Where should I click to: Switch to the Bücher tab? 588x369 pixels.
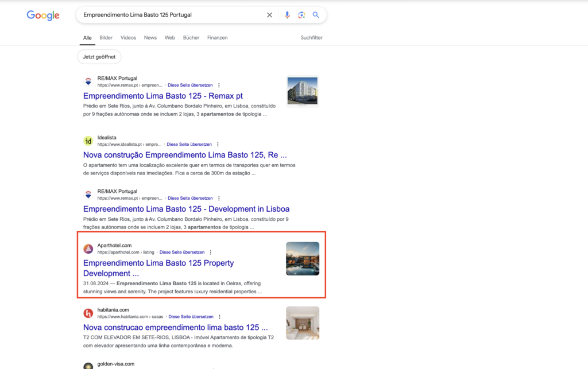coord(191,38)
